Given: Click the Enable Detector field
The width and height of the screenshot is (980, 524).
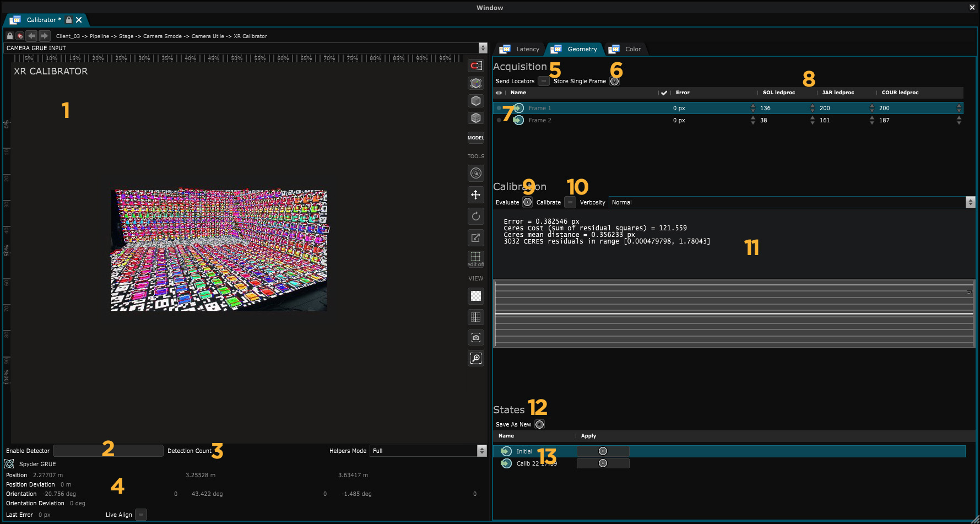Looking at the screenshot, I should point(108,451).
